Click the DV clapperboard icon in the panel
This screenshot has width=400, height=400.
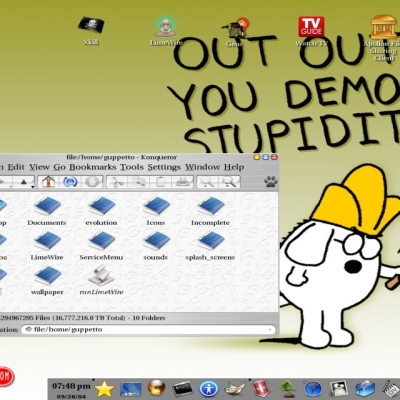click(391, 389)
